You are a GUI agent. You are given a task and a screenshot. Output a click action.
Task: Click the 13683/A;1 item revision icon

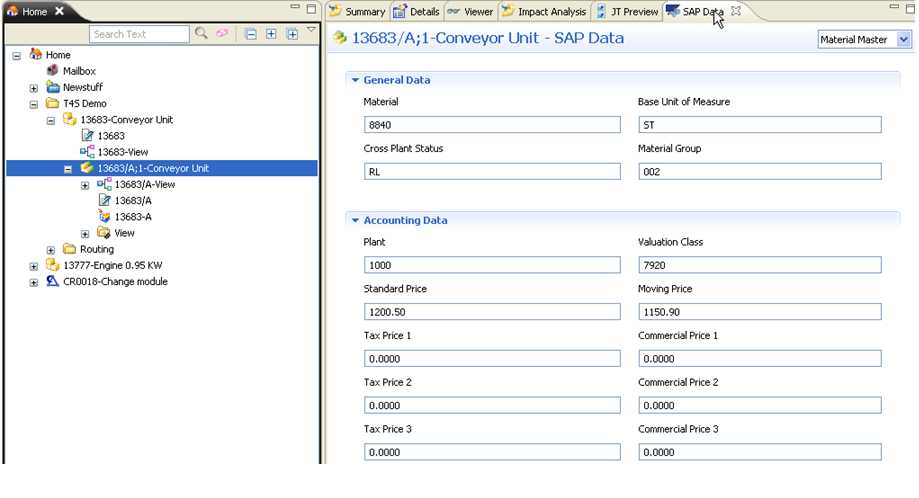[x=87, y=168]
